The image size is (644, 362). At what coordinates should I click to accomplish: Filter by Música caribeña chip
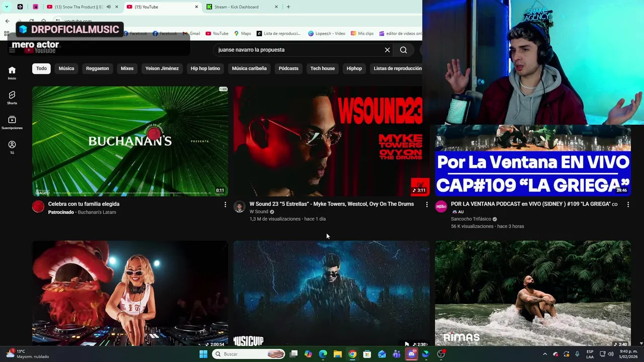coord(249,68)
